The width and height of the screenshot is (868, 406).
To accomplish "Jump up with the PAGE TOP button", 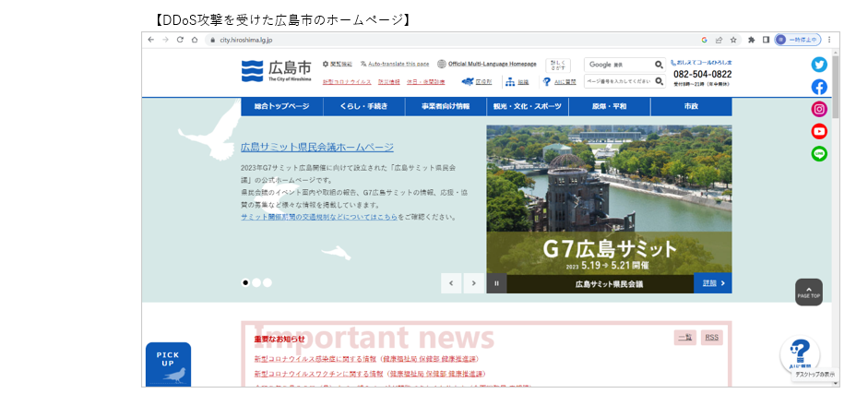I will 809,292.
